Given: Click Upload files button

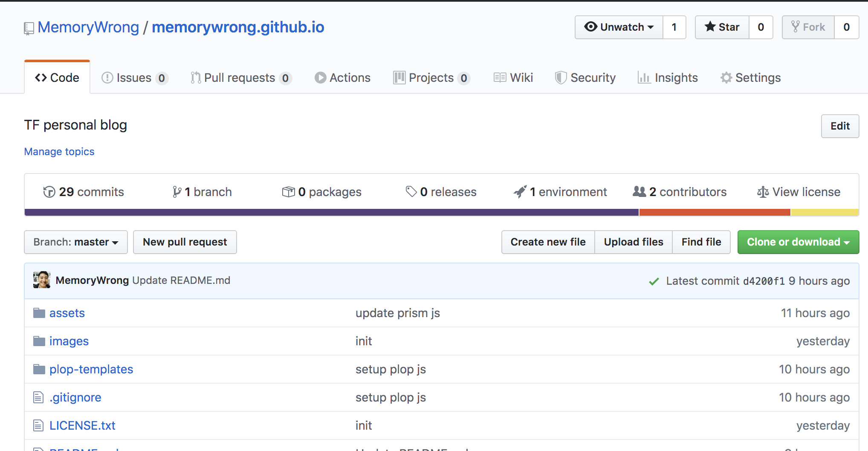Looking at the screenshot, I should pyautogui.click(x=634, y=242).
